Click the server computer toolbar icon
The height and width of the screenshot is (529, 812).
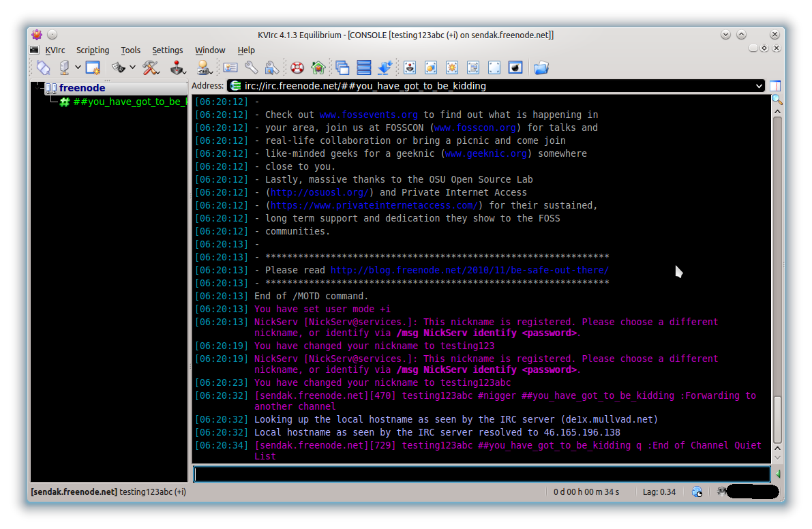click(64, 67)
